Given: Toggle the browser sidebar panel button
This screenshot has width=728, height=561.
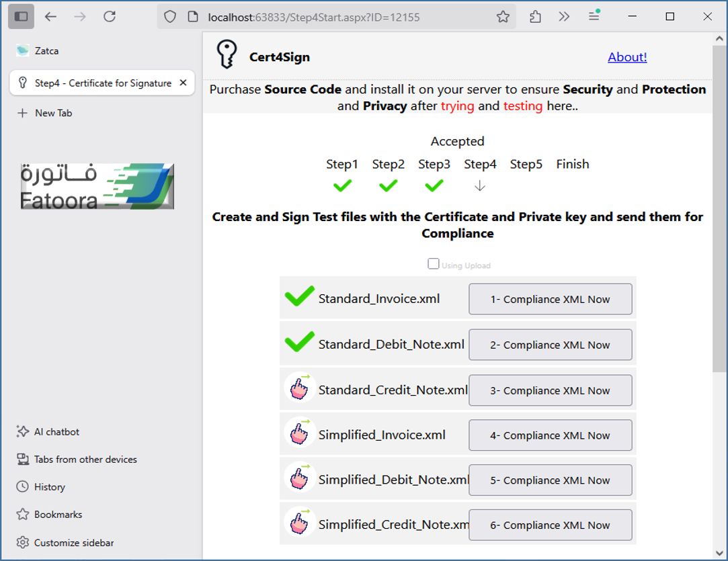Looking at the screenshot, I should click(22, 17).
